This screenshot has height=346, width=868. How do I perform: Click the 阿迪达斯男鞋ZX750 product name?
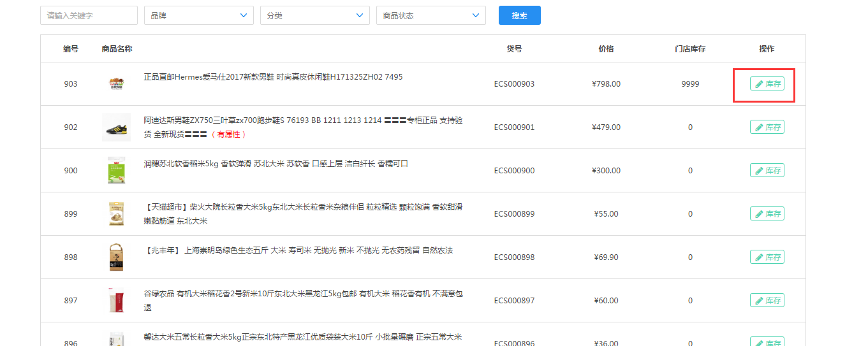click(303, 127)
